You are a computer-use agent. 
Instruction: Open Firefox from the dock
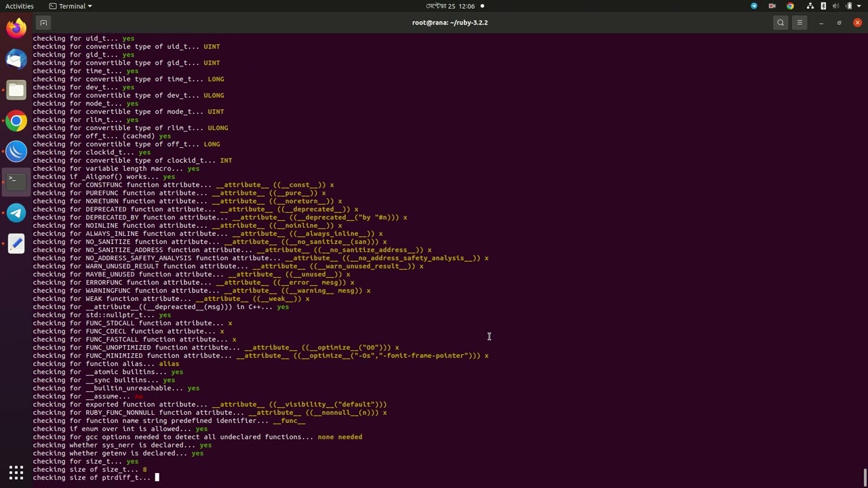pos(16,28)
